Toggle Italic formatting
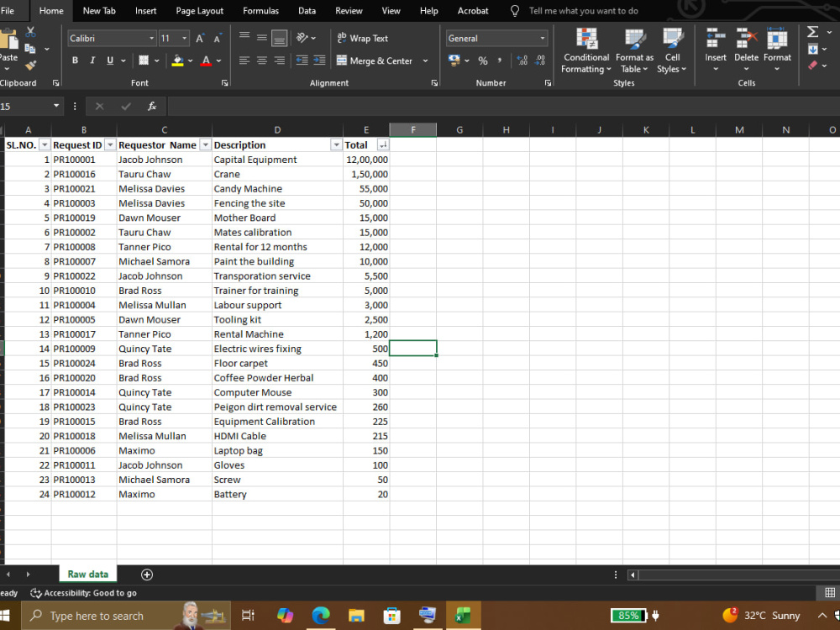 pos(92,60)
